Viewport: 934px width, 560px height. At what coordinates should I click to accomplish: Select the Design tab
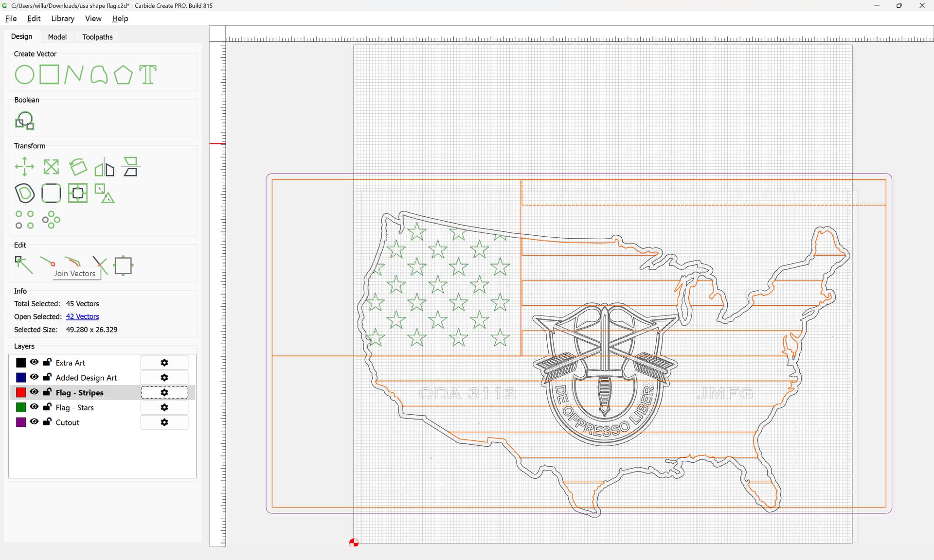click(x=22, y=36)
